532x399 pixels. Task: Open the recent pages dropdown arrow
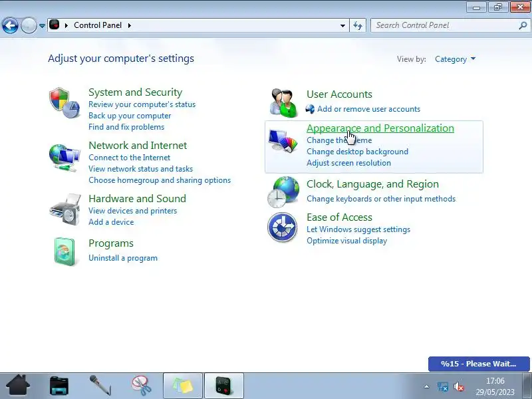pos(42,26)
